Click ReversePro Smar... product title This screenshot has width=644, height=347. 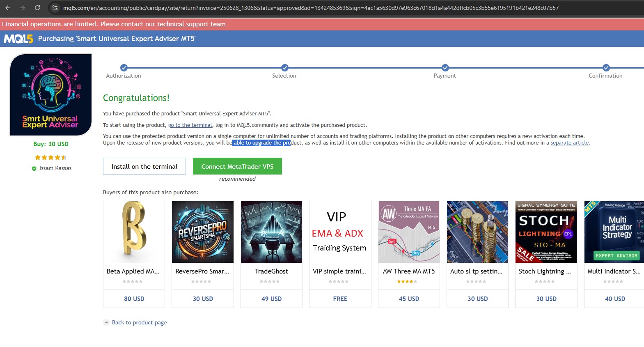[202, 271]
